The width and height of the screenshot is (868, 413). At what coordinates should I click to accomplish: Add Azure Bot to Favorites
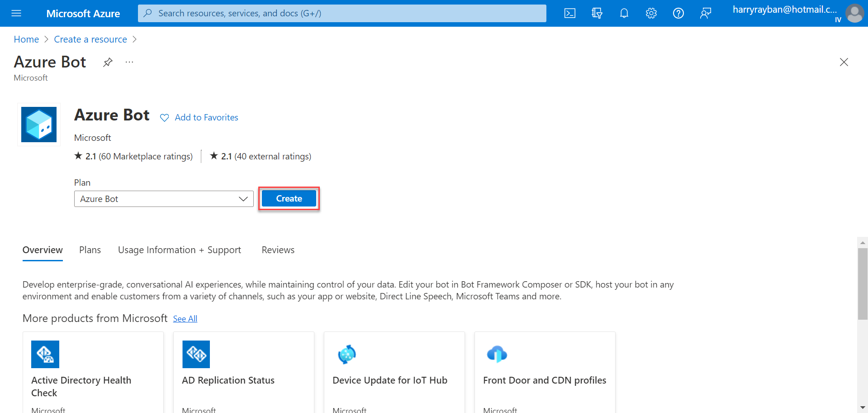[x=199, y=117]
